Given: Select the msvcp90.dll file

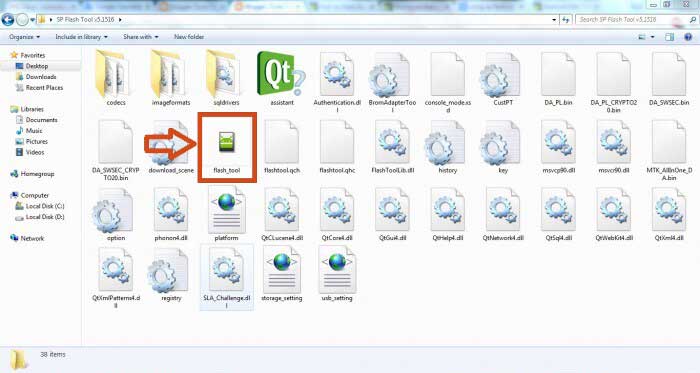Looking at the screenshot, I should [558, 147].
